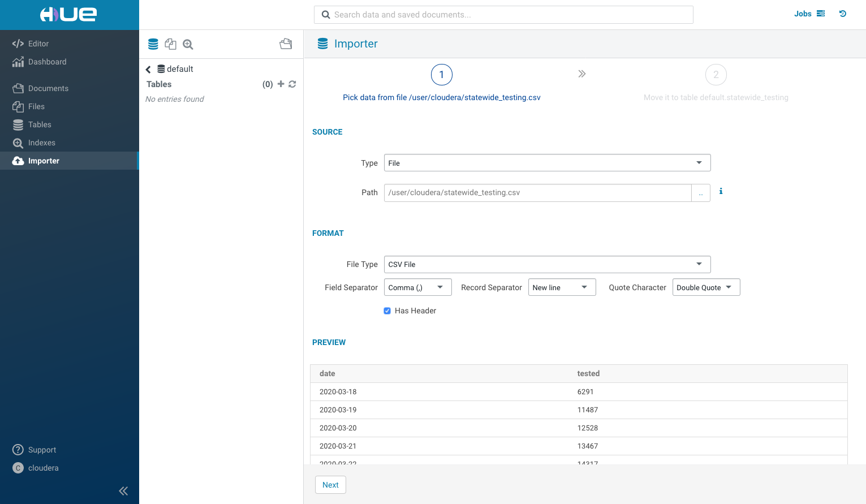
Task: Go to Tables in sidebar
Action: pos(40,124)
